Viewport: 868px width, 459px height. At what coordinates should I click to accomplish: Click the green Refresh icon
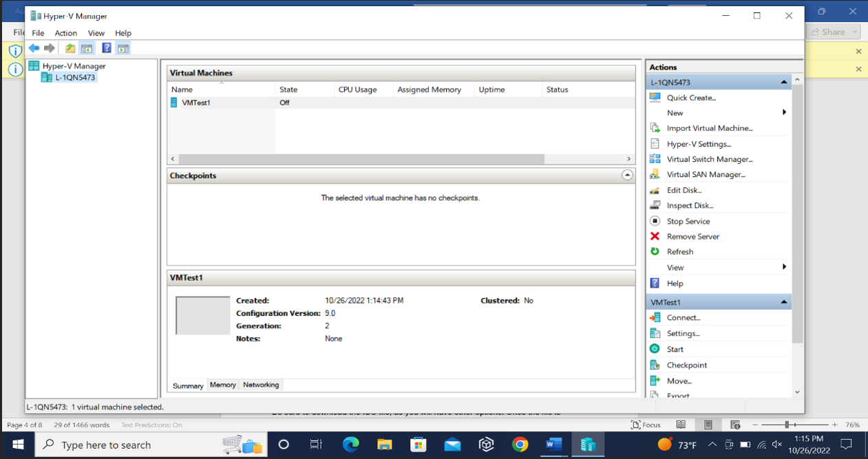(x=655, y=252)
